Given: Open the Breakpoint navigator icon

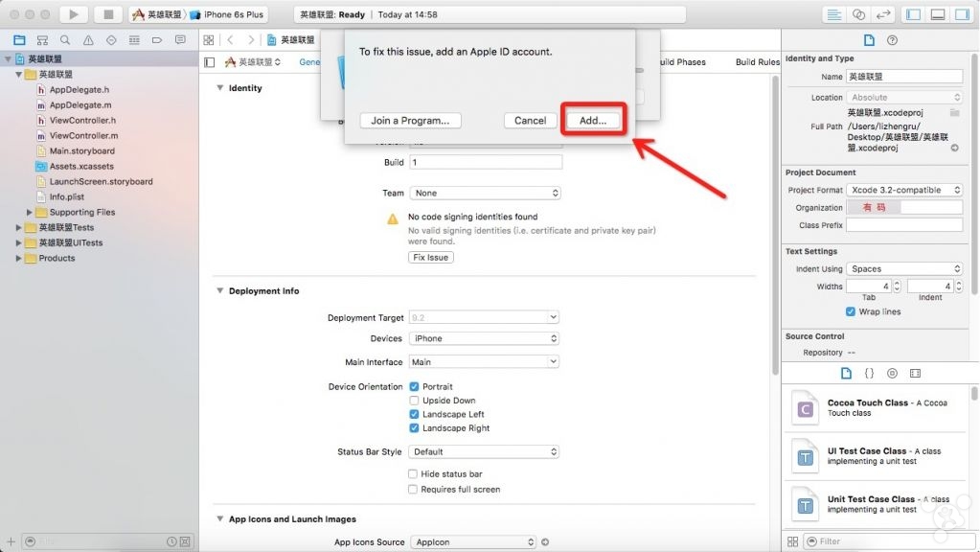Looking at the screenshot, I should [x=157, y=40].
